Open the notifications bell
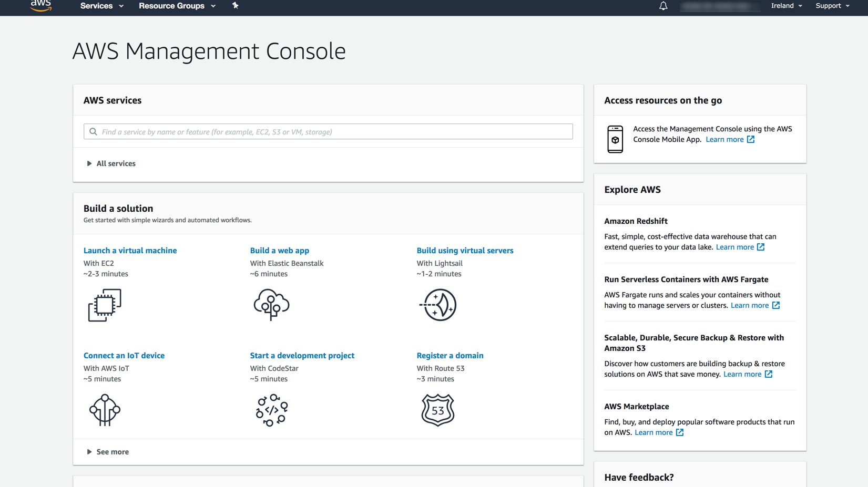Viewport: 868px width, 487px height. pos(663,6)
